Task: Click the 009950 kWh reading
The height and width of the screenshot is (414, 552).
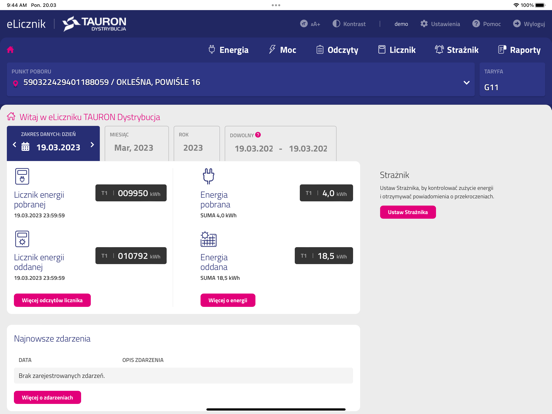Action: pos(131,193)
